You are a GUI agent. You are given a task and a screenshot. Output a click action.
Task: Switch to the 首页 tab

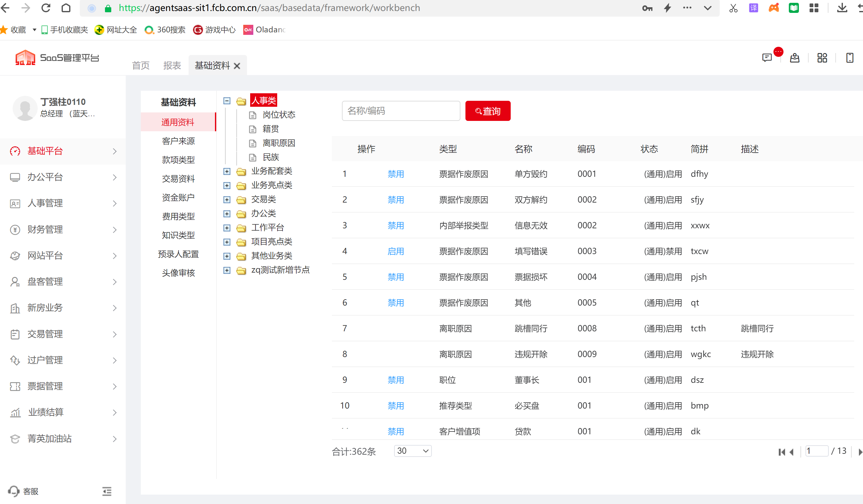pyautogui.click(x=141, y=66)
